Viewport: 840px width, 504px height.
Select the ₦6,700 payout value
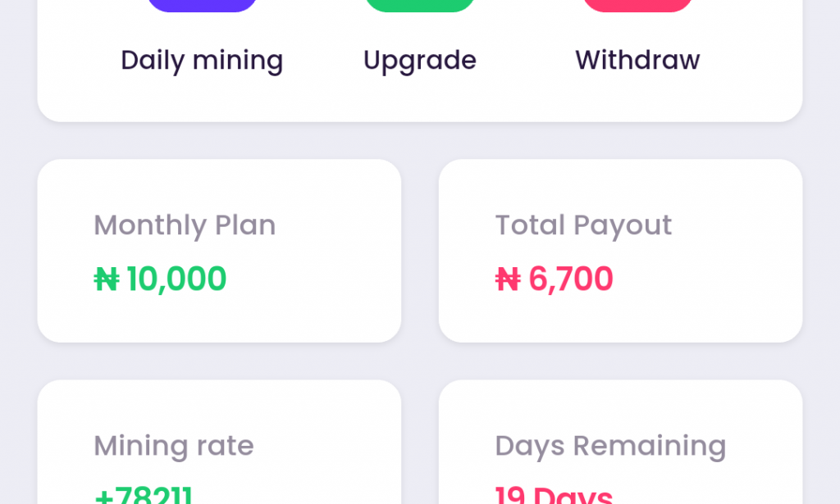coord(554,279)
